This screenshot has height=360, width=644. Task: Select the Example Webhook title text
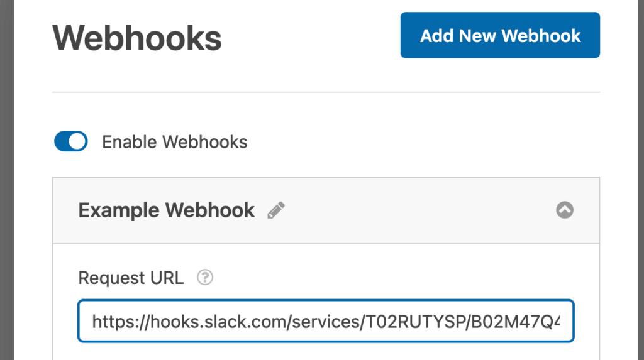166,210
